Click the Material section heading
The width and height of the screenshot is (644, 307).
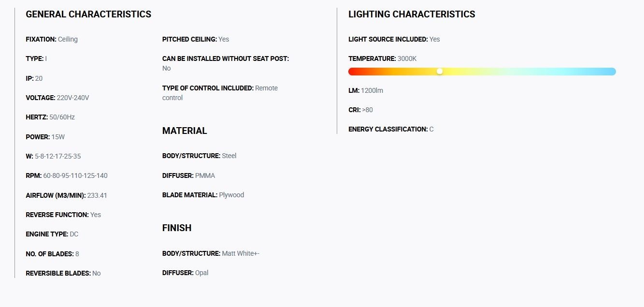tap(185, 131)
